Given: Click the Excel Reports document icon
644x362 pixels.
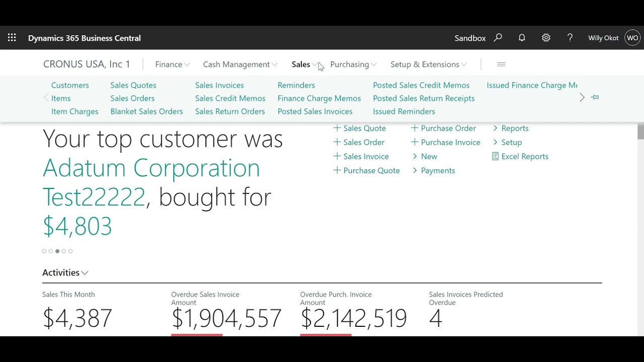Looking at the screenshot, I should click(x=496, y=156).
